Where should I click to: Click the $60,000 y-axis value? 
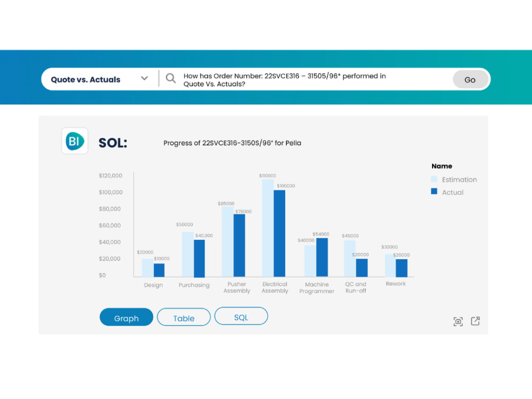tap(110, 225)
